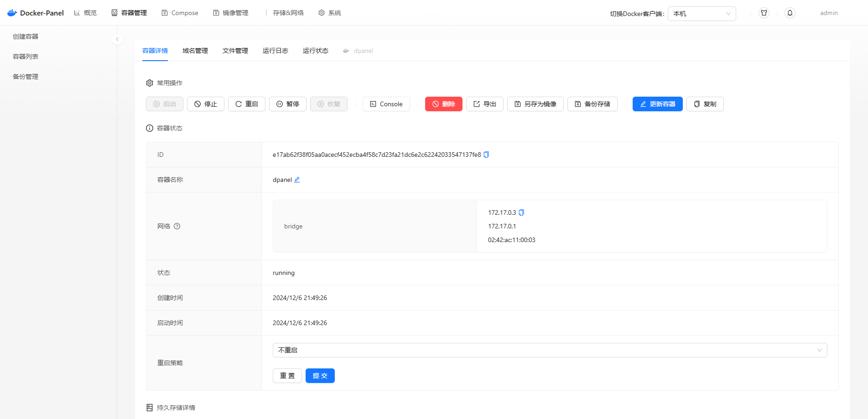
Task: Click the Docker-Panel whale logo
Action: [12, 13]
